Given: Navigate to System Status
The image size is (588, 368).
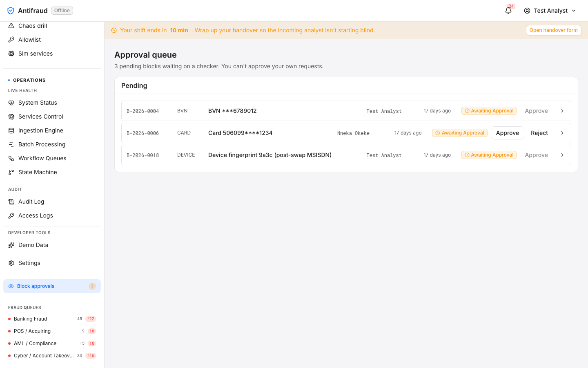Looking at the screenshot, I should click(x=52, y=103).
